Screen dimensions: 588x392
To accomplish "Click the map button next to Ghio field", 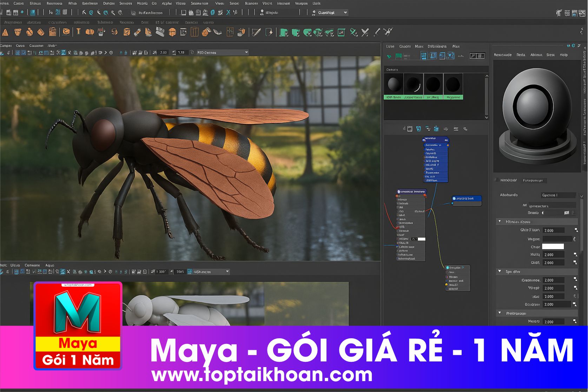I will (x=576, y=230).
